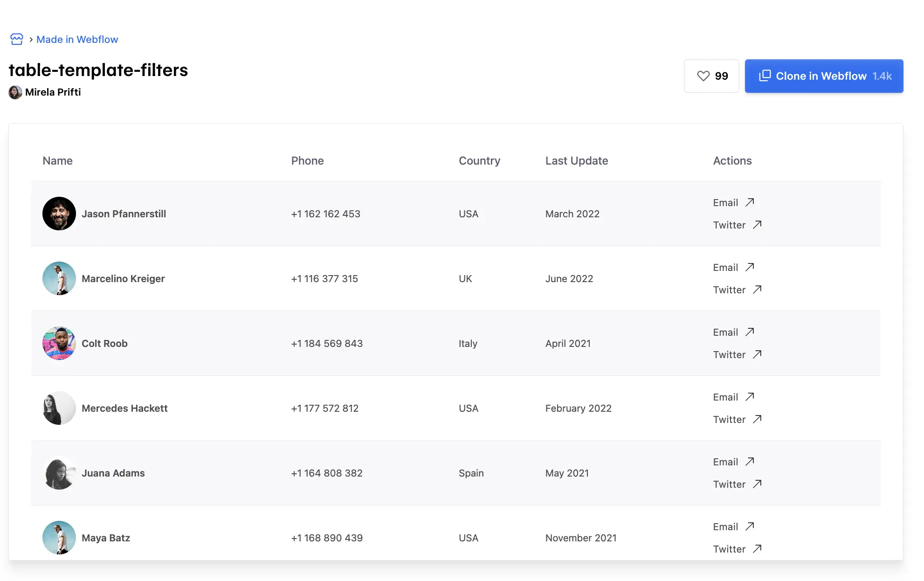
Task: Open the Email link for Maya Batz
Action: pyautogui.click(x=725, y=526)
